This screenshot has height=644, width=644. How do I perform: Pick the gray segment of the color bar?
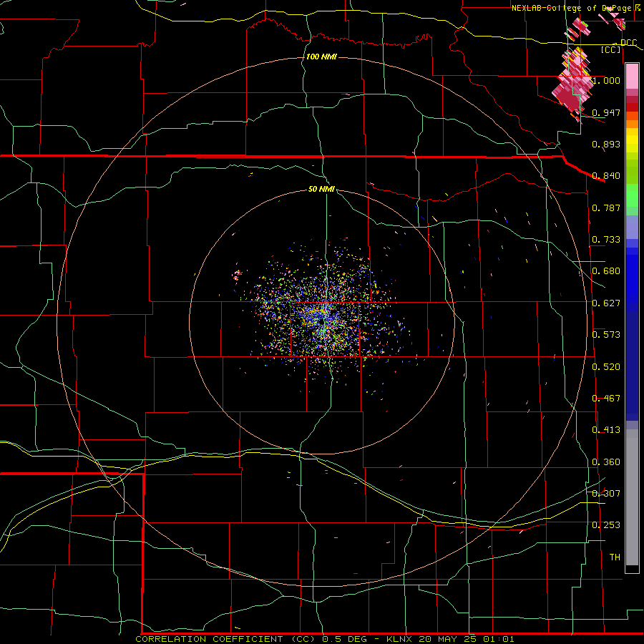pyautogui.click(x=632, y=497)
